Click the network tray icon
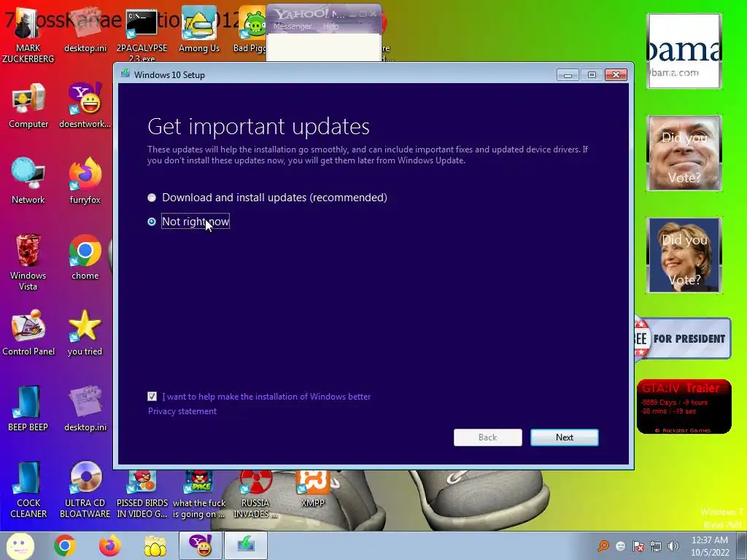 pos(656,546)
